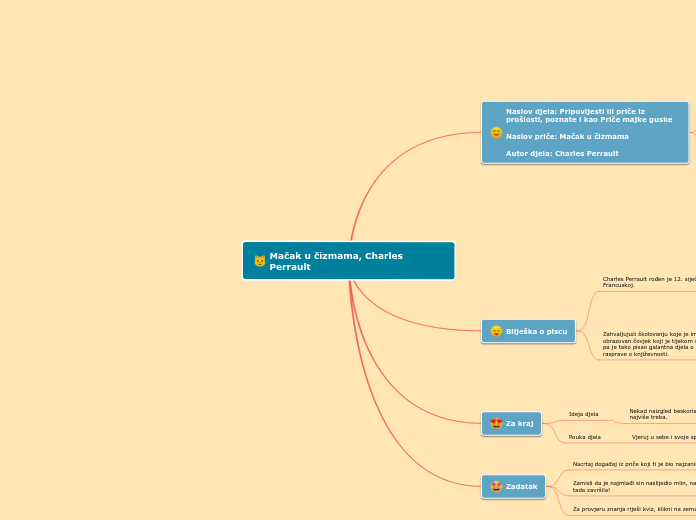Click the task Nacrtaj događaj iz priče
Image resolution: width=696 pixels, height=520 pixels.
click(634, 464)
